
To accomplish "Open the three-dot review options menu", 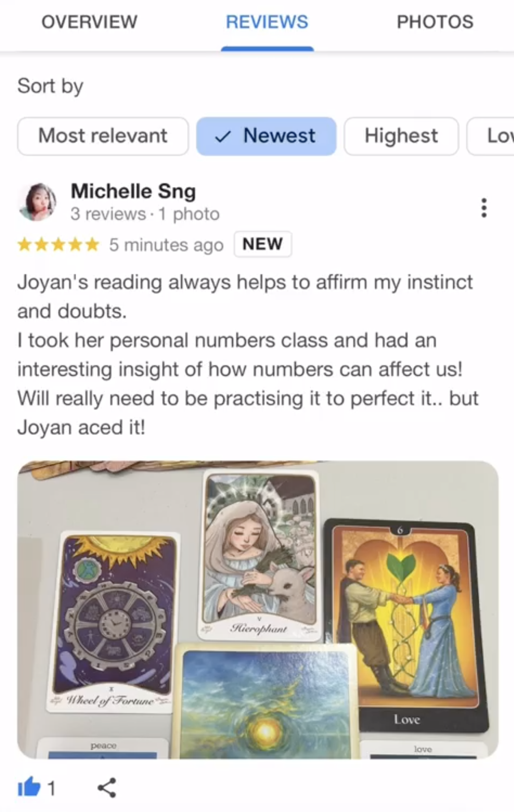I will pyautogui.click(x=484, y=208).
